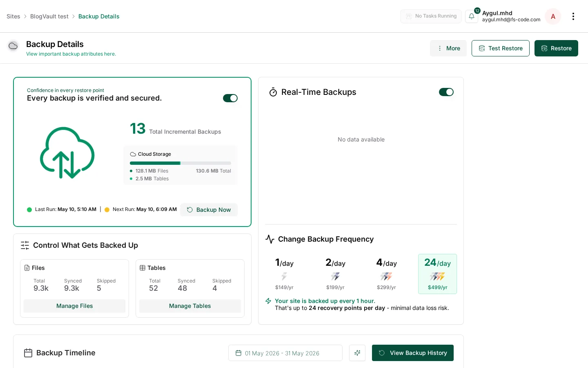Image resolution: width=588 pixels, height=368 pixels.
Task: Click the Change Backup Frequency pulse icon
Action: click(x=270, y=239)
